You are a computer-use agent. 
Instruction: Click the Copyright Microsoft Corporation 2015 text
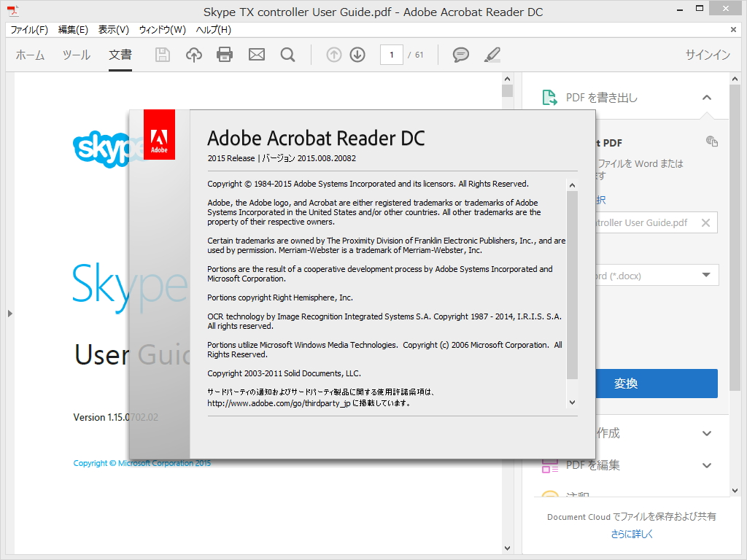[142, 463]
